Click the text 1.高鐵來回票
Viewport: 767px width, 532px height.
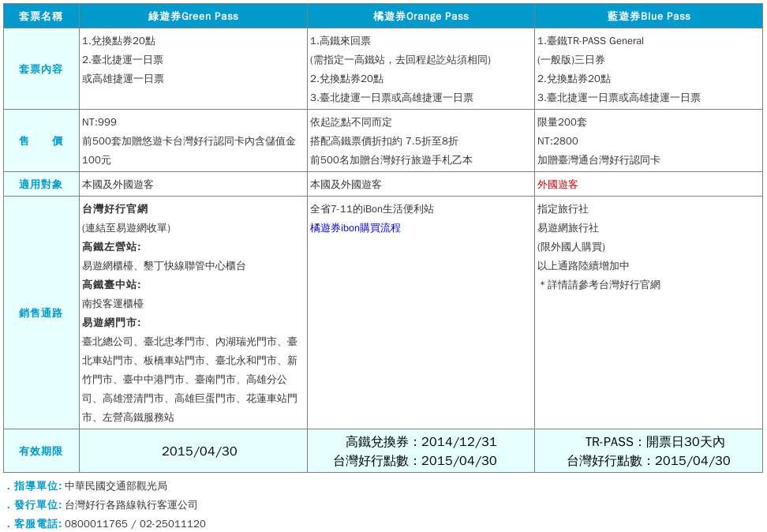pos(340,41)
